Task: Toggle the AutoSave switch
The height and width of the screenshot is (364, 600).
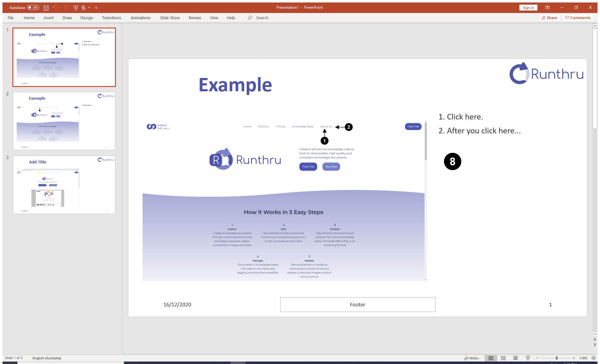Action: pyautogui.click(x=33, y=7)
